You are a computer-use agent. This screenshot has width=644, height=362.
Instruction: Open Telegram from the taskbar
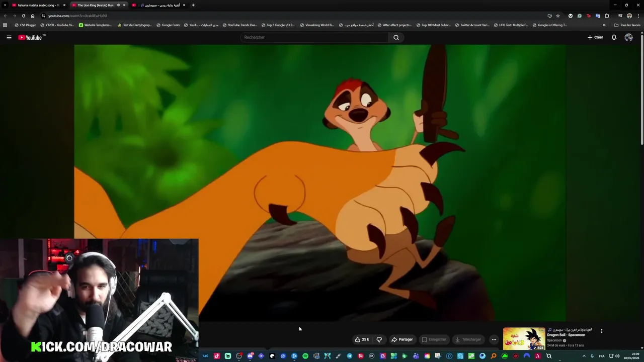point(349,356)
